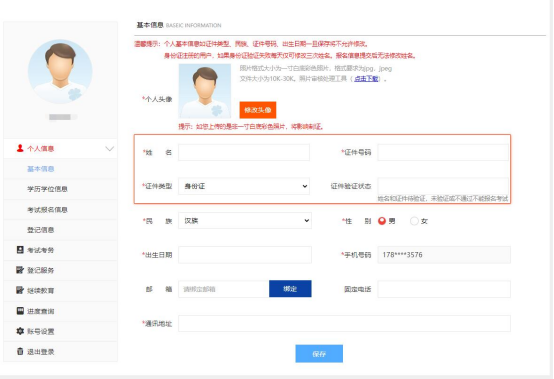Collapse the 个人信息 section chevron
Screen dimensions: 554x379
[x=110, y=149]
